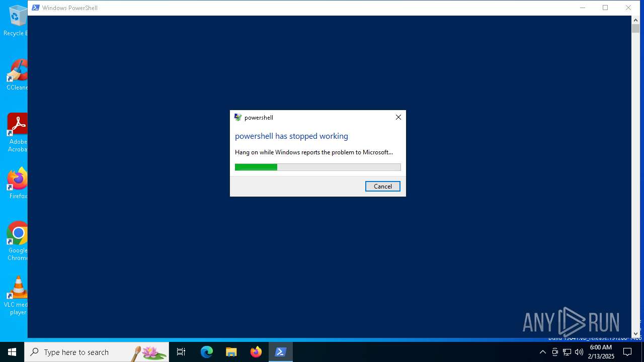Close the powershell error dialog
The width and height of the screenshot is (644, 362).
(398, 117)
